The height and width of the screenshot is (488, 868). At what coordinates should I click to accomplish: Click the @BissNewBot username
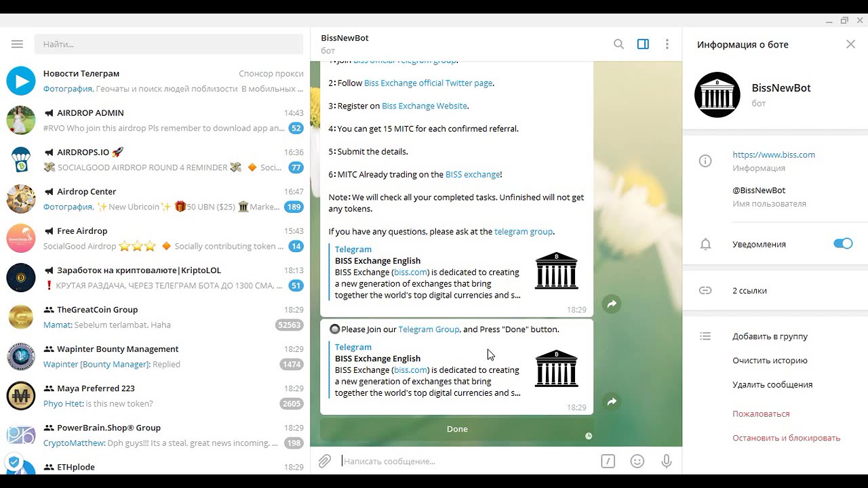(x=759, y=190)
